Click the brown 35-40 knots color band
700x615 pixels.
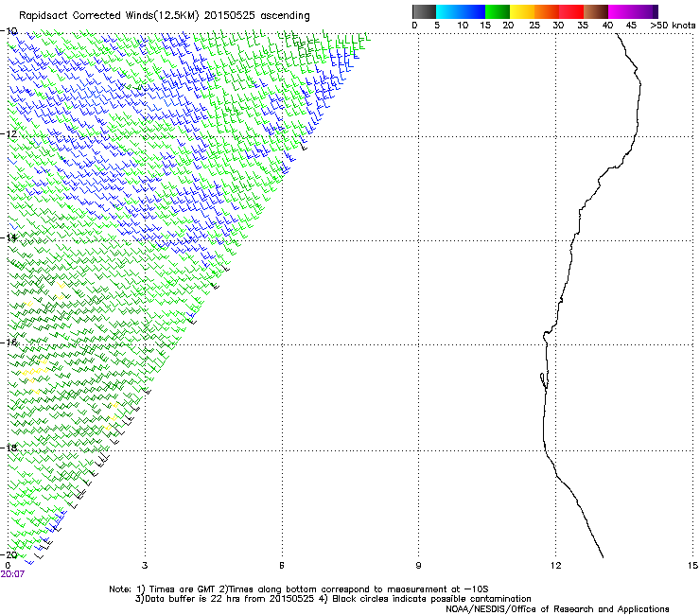click(x=596, y=11)
